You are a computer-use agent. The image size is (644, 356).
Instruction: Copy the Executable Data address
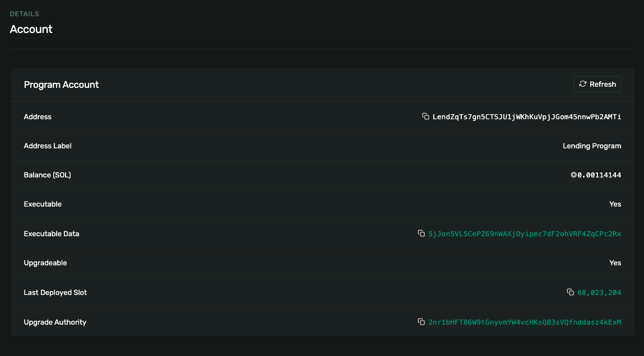pyautogui.click(x=421, y=233)
